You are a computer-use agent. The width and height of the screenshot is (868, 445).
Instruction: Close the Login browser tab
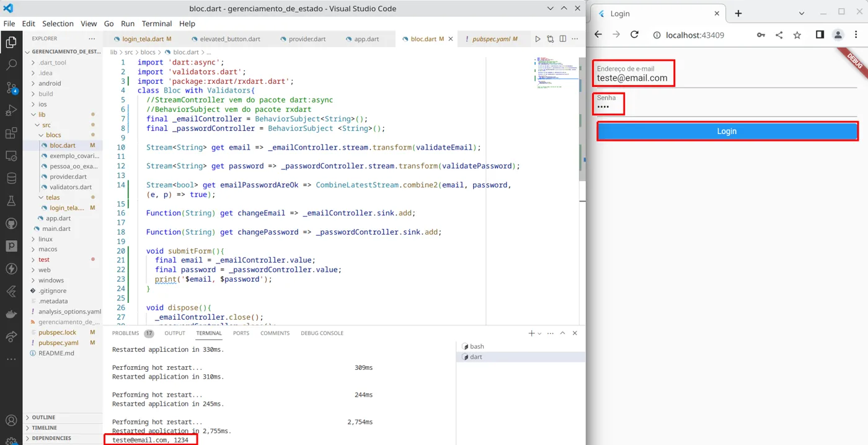point(717,13)
